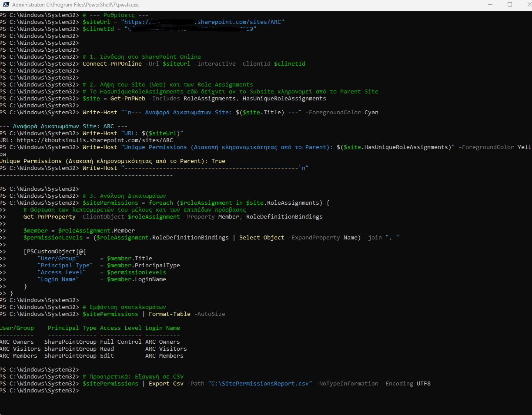The width and height of the screenshot is (532, 415).
Task: Click the Get-PnPProperty cmdlet
Action: point(49,217)
